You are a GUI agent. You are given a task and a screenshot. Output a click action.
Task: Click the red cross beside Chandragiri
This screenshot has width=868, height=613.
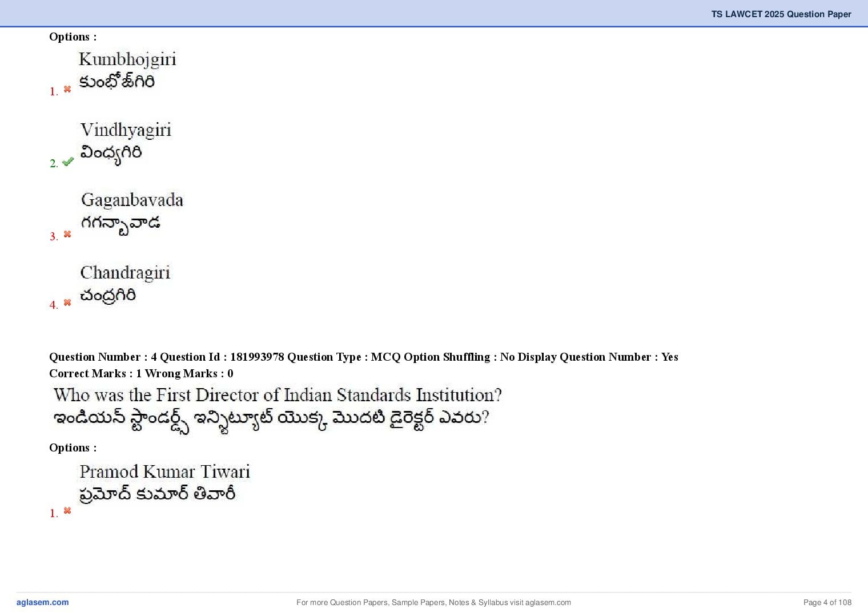coord(67,303)
